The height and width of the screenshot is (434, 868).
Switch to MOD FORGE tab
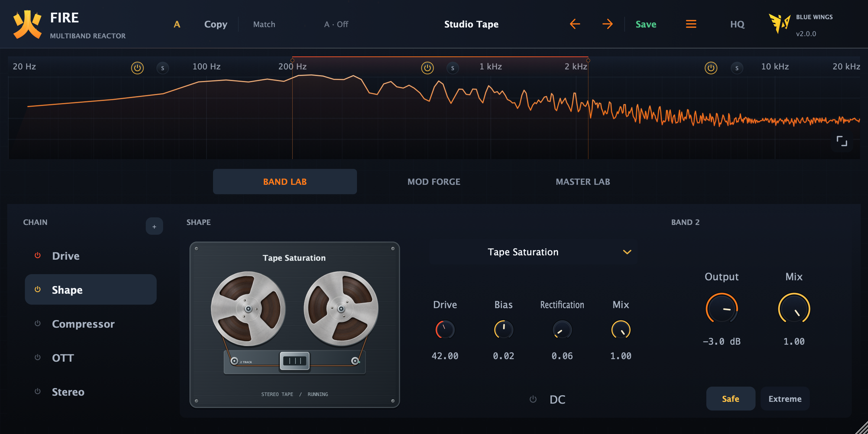(434, 182)
